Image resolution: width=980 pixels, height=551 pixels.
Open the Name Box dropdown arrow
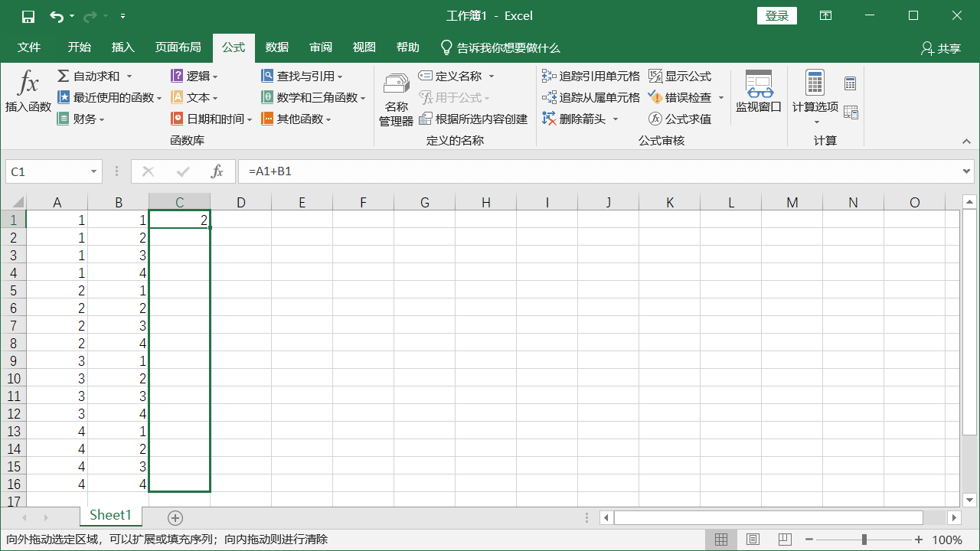click(x=94, y=172)
